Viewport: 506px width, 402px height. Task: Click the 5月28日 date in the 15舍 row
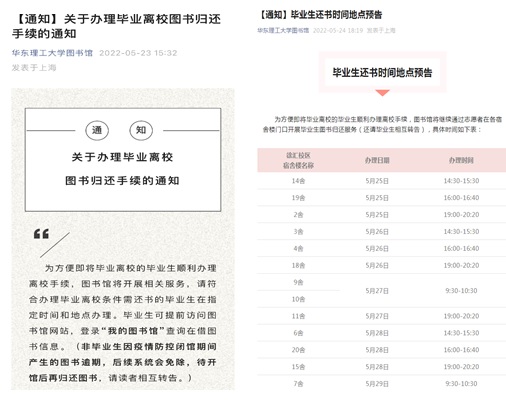click(377, 367)
